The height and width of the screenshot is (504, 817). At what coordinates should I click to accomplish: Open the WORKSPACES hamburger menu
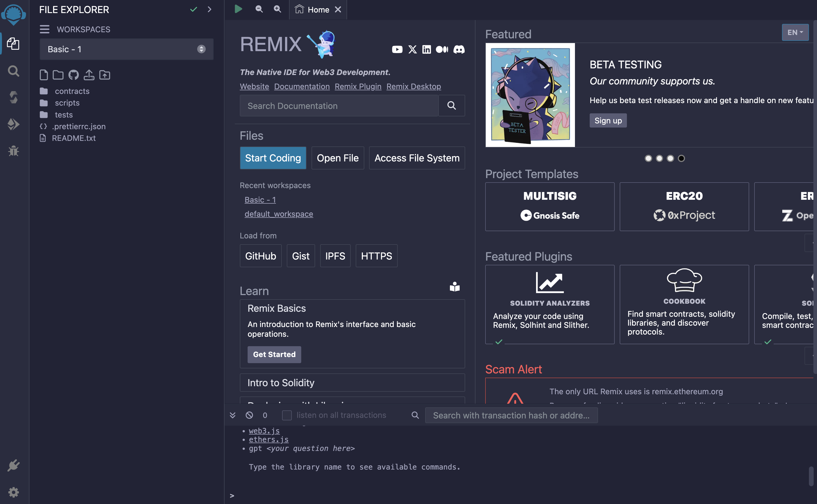pyautogui.click(x=44, y=29)
